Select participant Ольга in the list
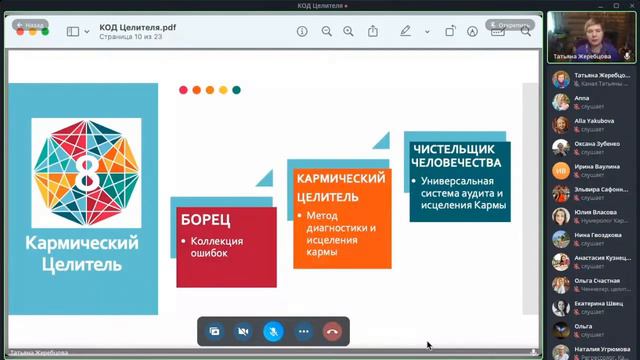This screenshot has height=360, width=640. (591, 331)
